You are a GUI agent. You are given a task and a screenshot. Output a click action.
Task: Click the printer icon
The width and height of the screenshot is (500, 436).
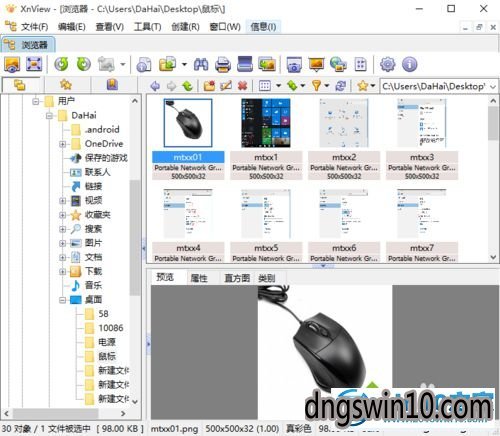pos(223,64)
